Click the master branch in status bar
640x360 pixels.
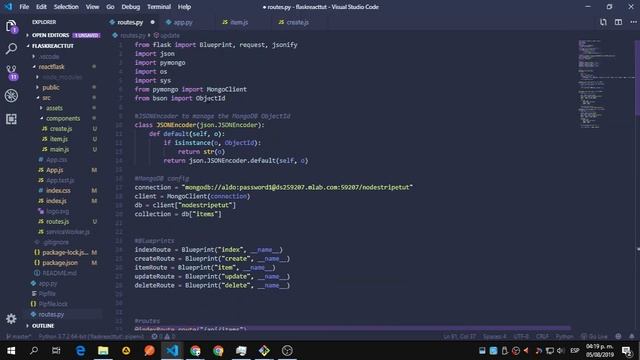[x=19, y=337]
